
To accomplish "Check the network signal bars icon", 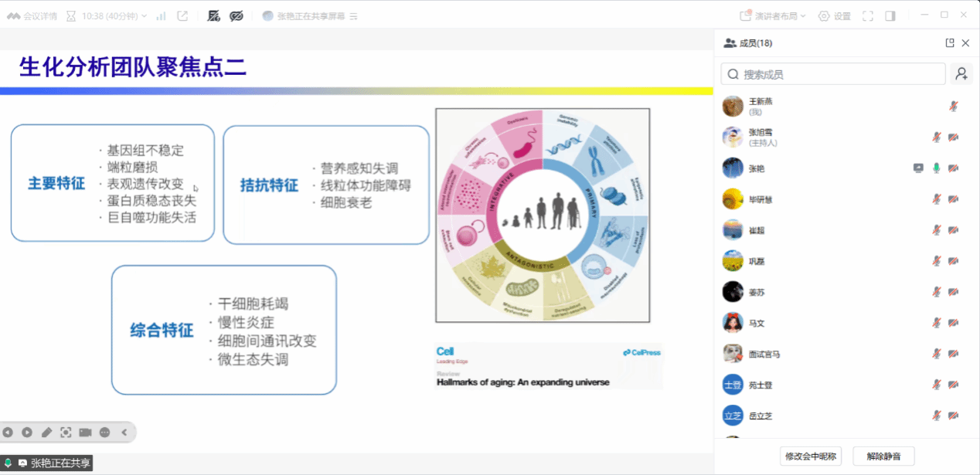I will point(161,15).
